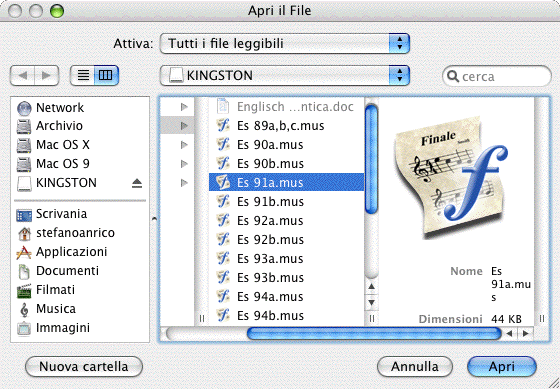The width and height of the screenshot is (560, 389).
Task: Expand the highlighted folder arrow in left column
Action: [x=184, y=126]
